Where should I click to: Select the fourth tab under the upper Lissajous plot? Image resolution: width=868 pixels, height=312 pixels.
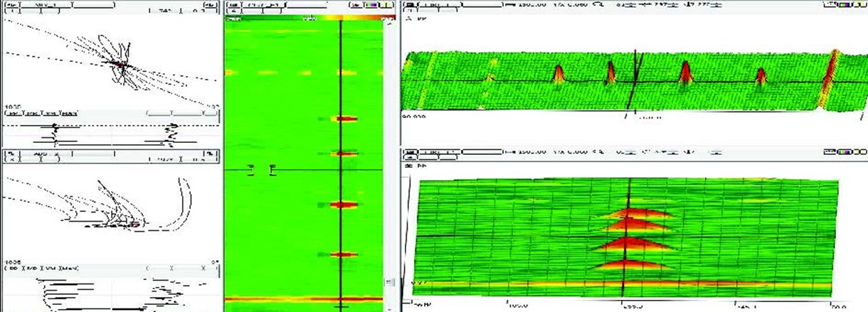tap(68, 113)
